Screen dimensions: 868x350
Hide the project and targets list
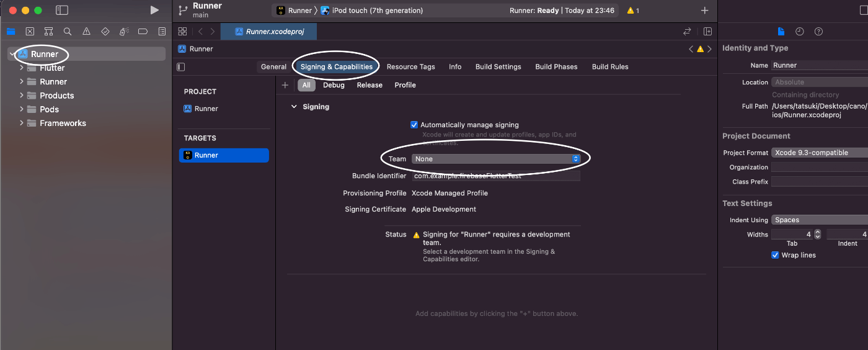[x=181, y=67]
